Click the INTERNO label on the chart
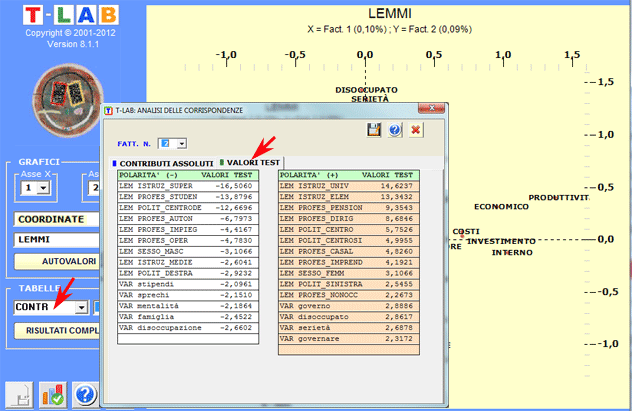This screenshot has height=411, width=632. pyautogui.click(x=512, y=252)
